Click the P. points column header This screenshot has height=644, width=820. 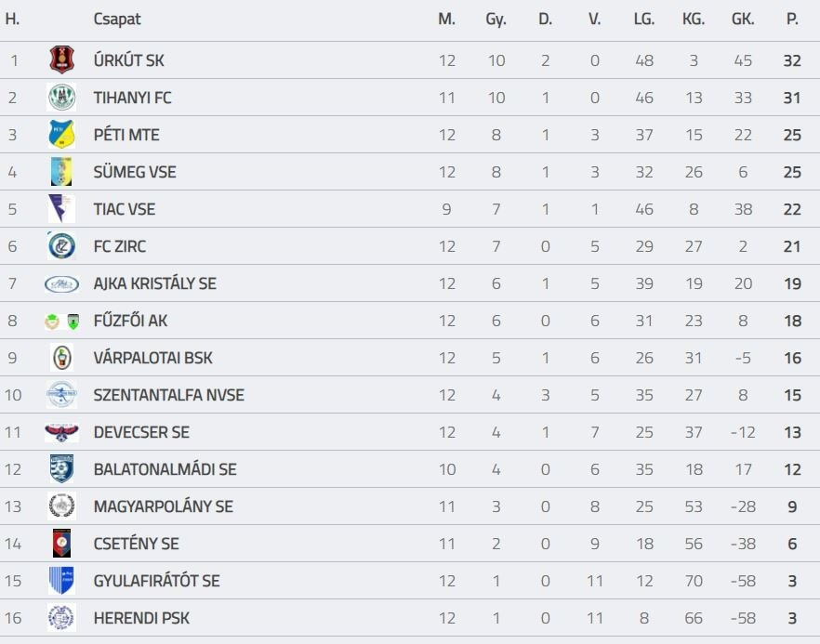click(792, 19)
